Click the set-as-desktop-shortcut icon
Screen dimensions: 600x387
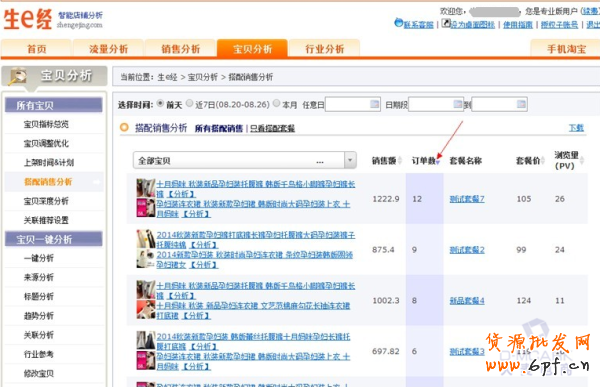pos(446,23)
